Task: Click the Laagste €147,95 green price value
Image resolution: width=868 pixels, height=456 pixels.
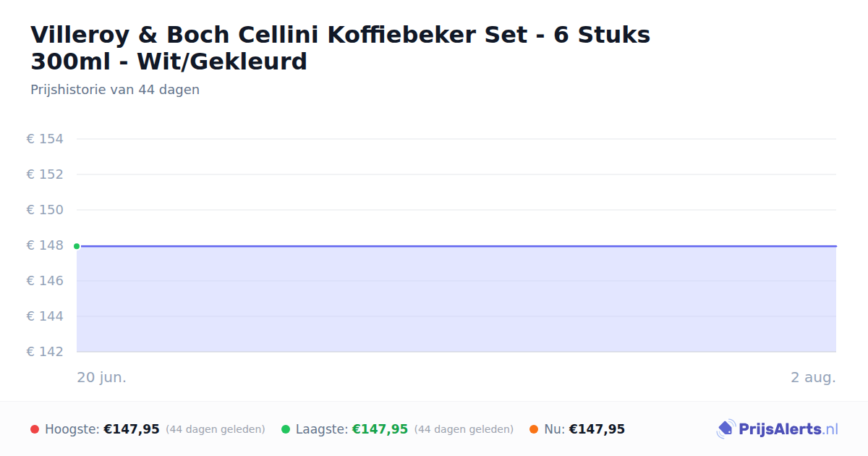Action: pyautogui.click(x=380, y=429)
